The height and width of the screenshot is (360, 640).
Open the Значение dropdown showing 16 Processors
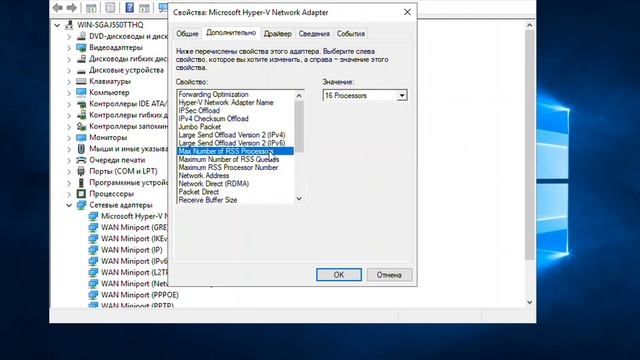pos(365,96)
